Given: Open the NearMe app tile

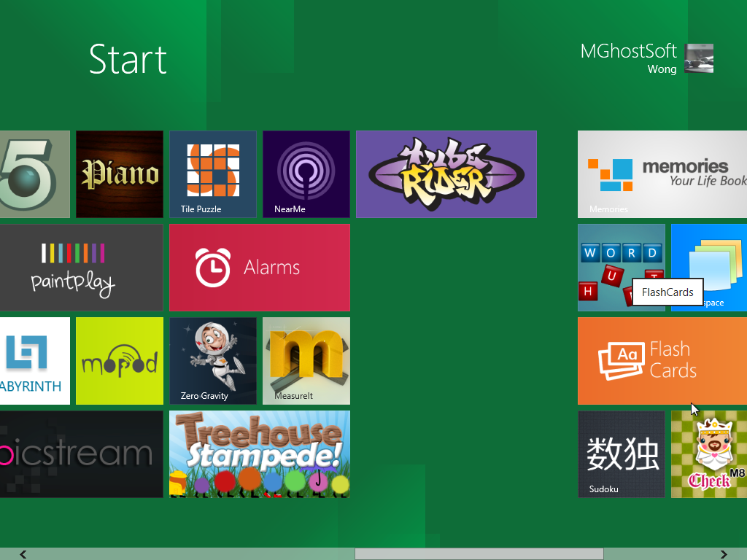Looking at the screenshot, I should coord(306,174).
